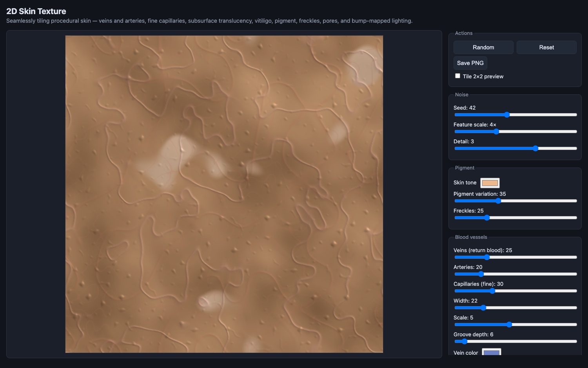The height and width of the screenshot is (368, 588).
Task: Click the Detail slider track
Action: tap(515, 148)
